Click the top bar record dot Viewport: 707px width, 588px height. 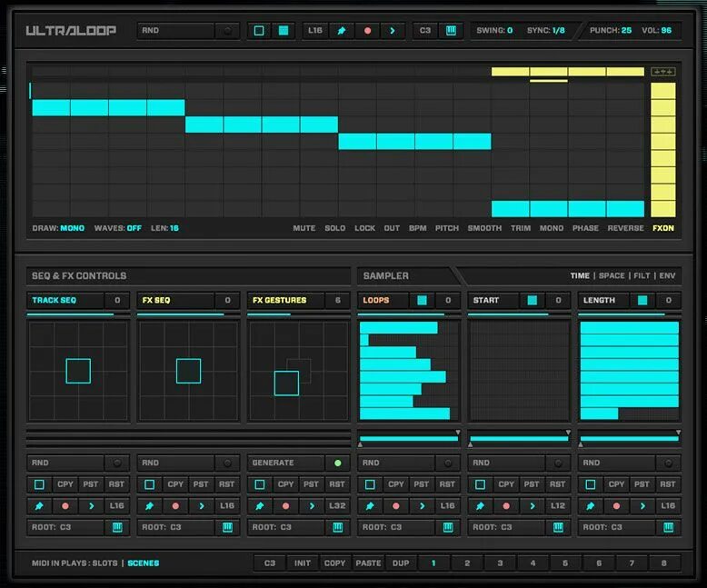(x=367, y=31)
